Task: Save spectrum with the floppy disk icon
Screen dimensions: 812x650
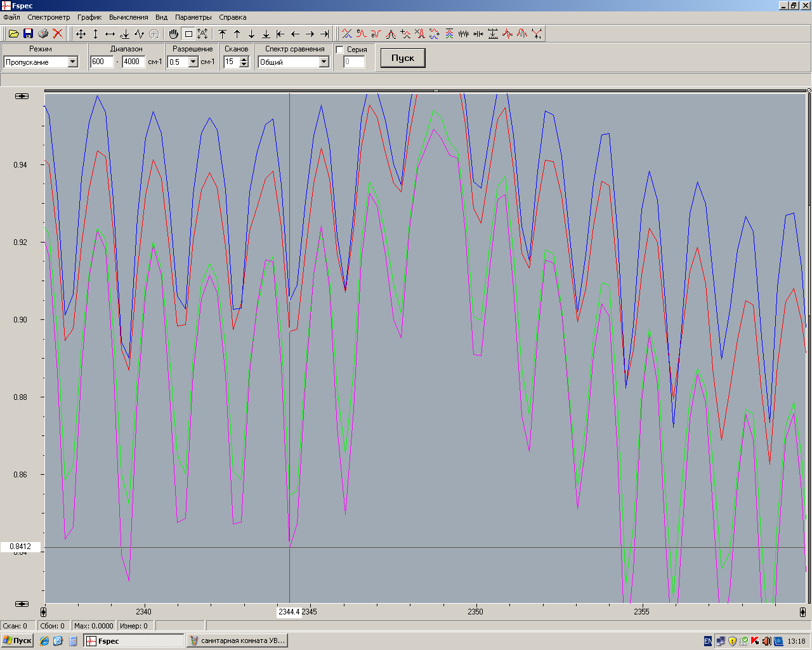Action: pyautogui.click(x=28, y=34)
